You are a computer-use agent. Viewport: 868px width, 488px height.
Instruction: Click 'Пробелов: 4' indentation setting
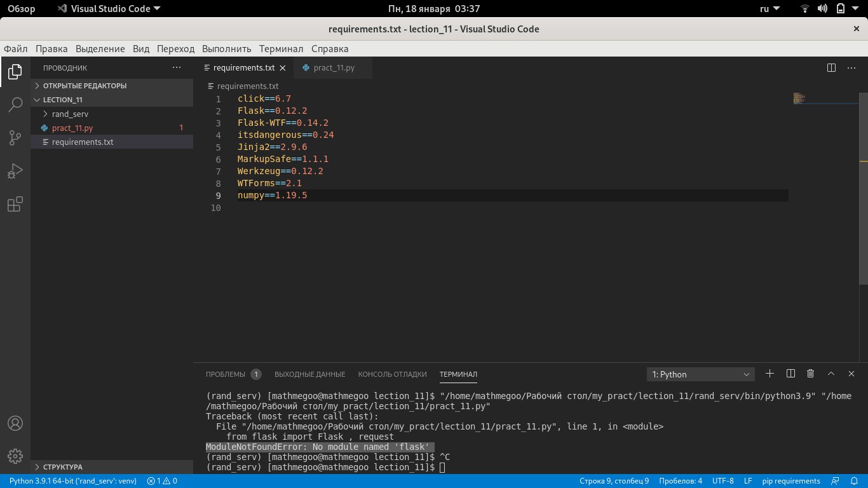click(681, 481)
